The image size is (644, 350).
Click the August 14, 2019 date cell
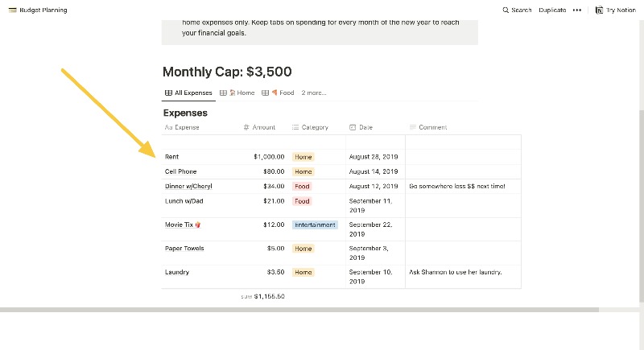coord(374,171)
